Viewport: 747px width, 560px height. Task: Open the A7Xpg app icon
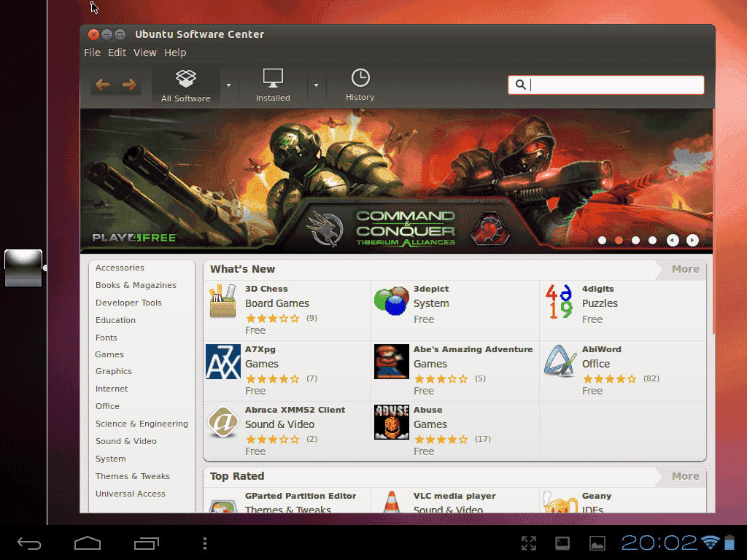point(223,362)
